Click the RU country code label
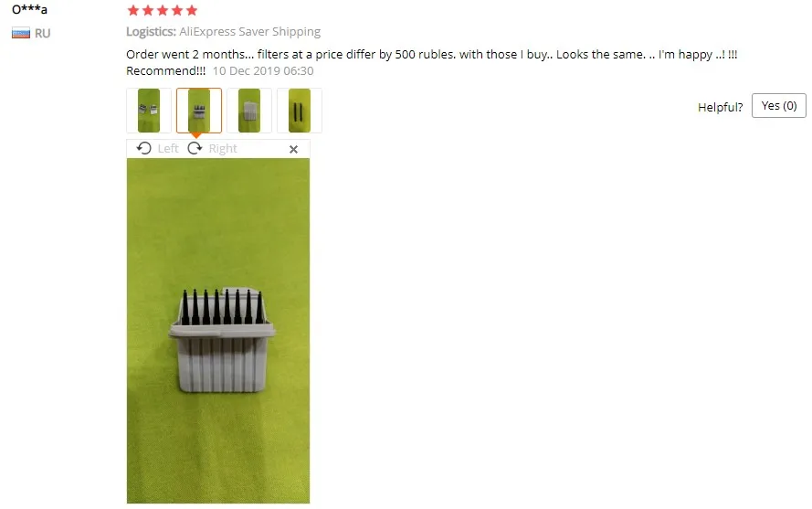The height and width of the screenshot is (509, 812). 42,34
